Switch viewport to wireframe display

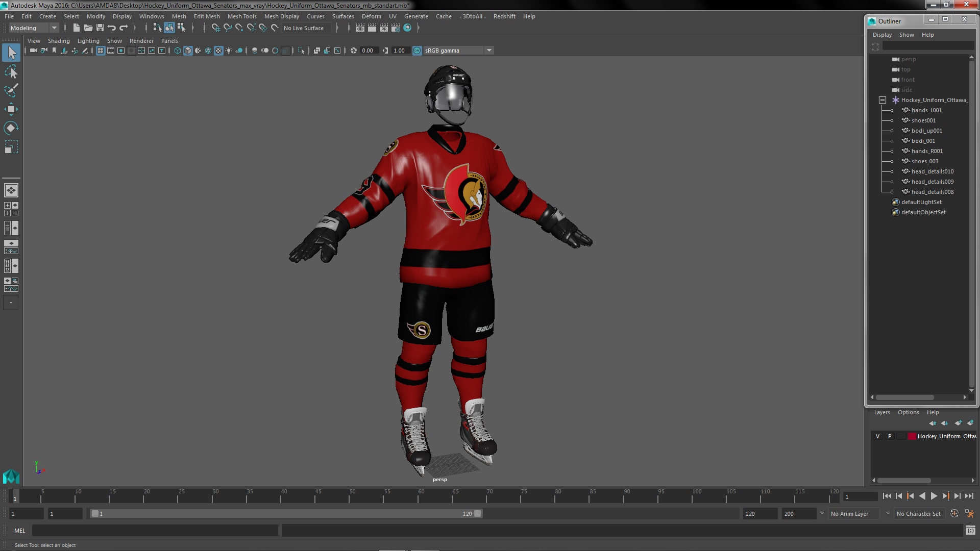178,51
